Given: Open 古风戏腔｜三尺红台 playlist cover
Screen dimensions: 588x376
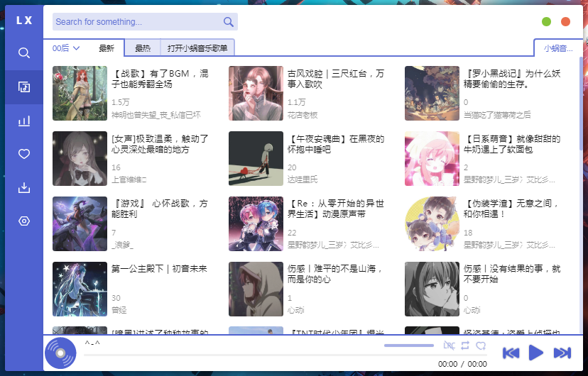Looking at the screenshot, I should click(256, 93).
